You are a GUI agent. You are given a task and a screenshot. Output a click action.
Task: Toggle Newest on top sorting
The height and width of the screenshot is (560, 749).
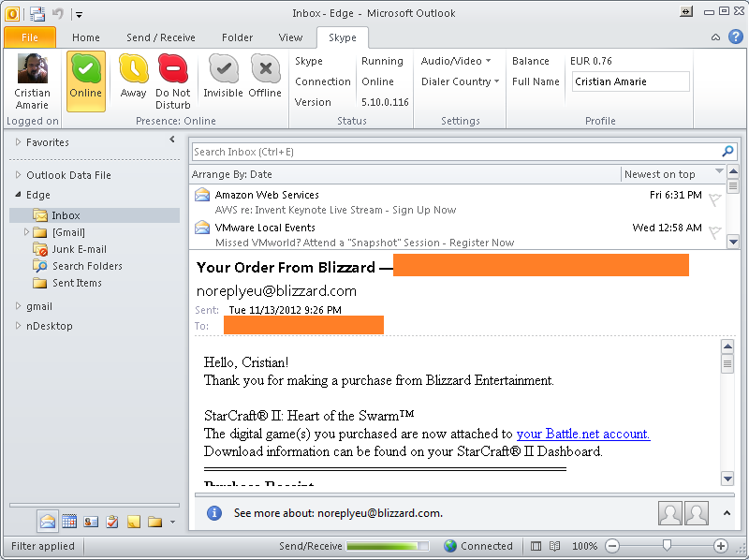click(659, 174)
